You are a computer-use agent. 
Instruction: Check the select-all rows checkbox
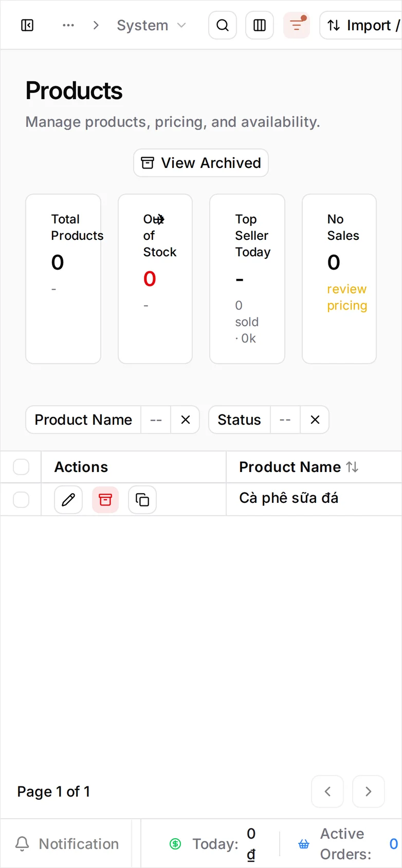point(21,467)
